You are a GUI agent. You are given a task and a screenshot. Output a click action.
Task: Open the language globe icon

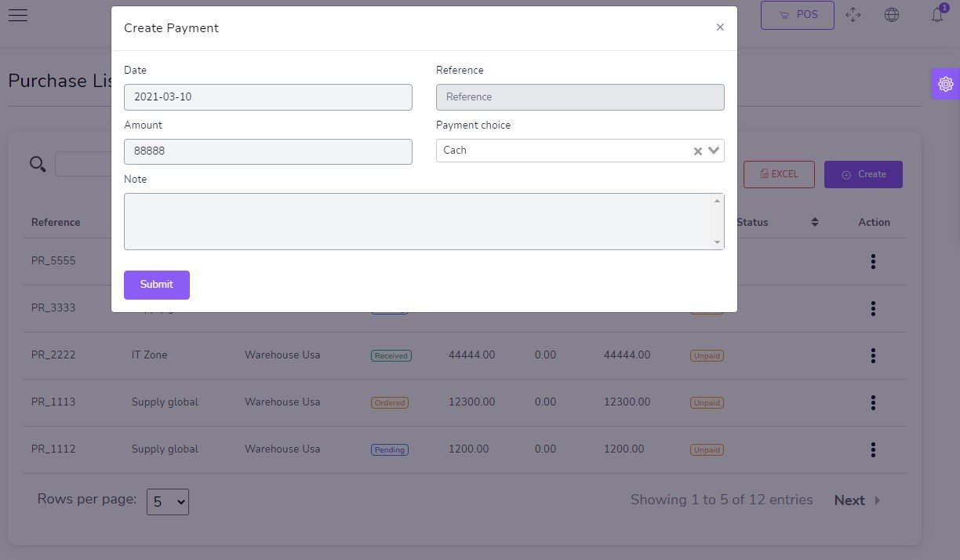tap(892, 15)
